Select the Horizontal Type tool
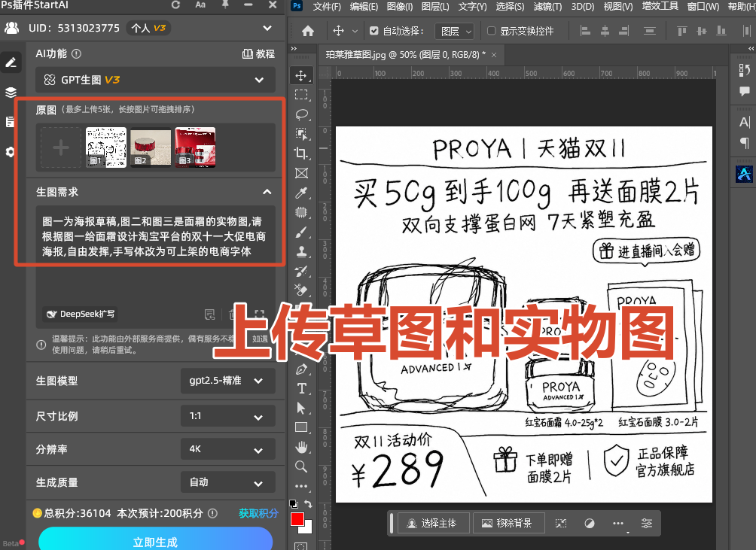 pyautogui.click(x=301, y=389)
